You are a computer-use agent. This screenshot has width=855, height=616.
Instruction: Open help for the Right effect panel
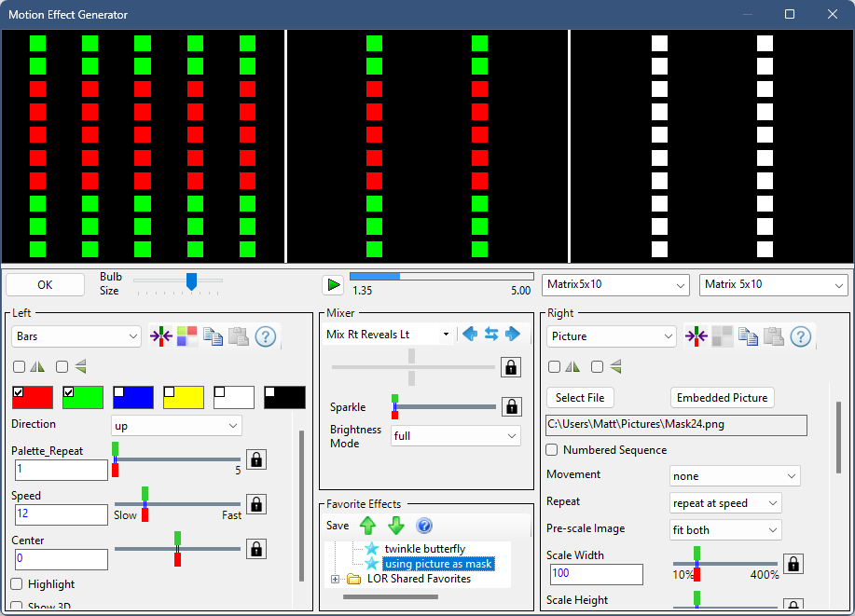point(801,336)
